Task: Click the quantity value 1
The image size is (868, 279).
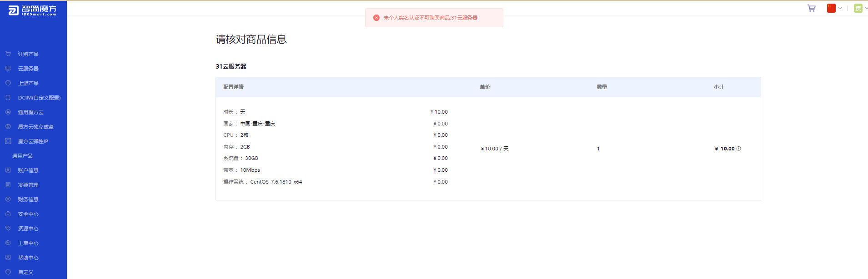Action: [x=598, y=149]
